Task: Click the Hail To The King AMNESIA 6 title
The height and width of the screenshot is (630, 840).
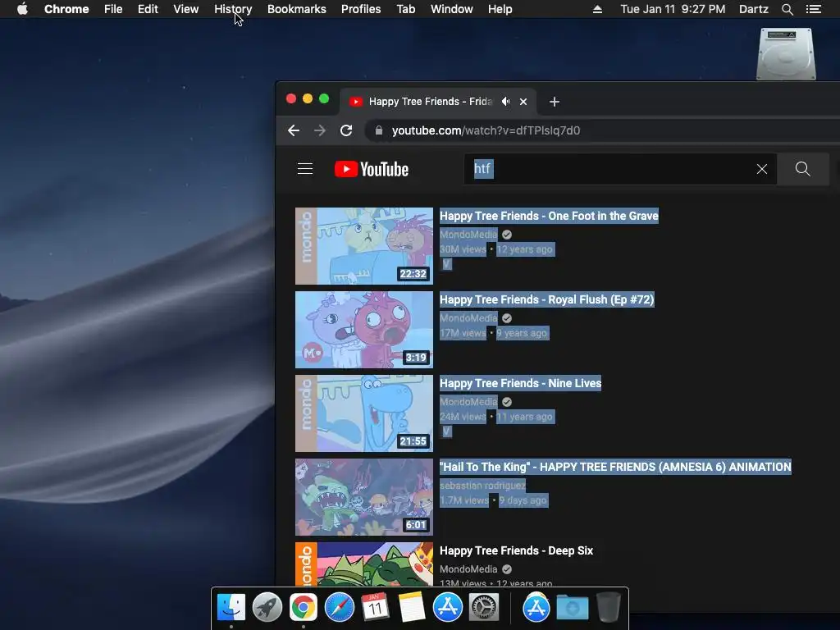Action: [x=615, y=467]
